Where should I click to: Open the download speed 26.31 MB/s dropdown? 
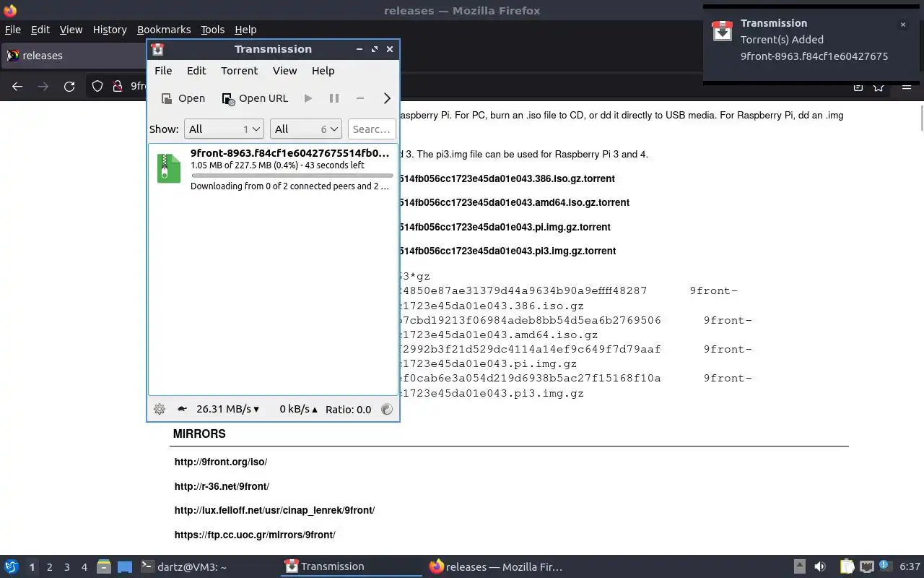click(227, 409)
